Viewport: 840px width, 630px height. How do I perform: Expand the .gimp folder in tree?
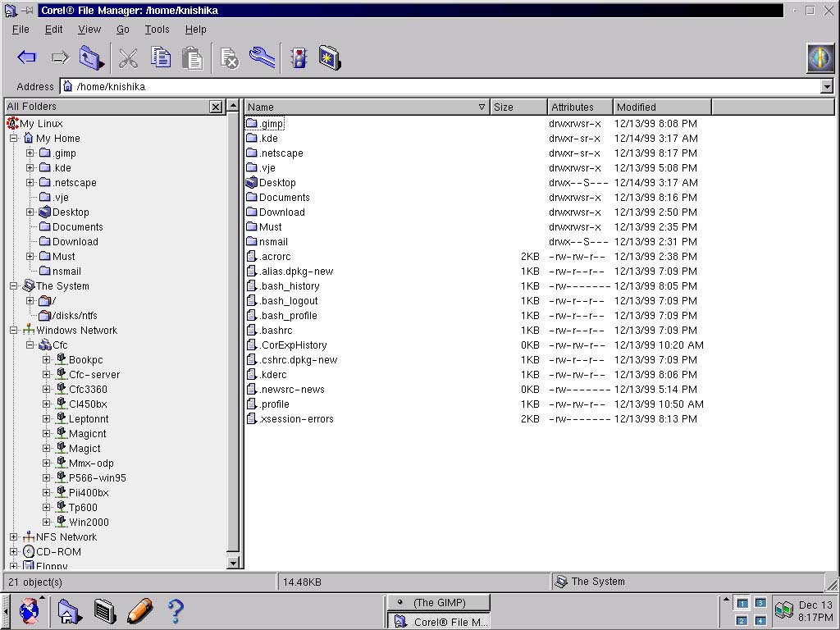30,153
